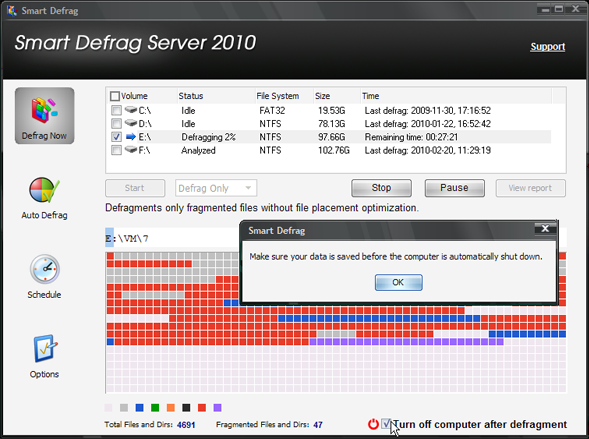Open the Schedule clock icon
Screen dimensions: 589x439
[45, 269]
